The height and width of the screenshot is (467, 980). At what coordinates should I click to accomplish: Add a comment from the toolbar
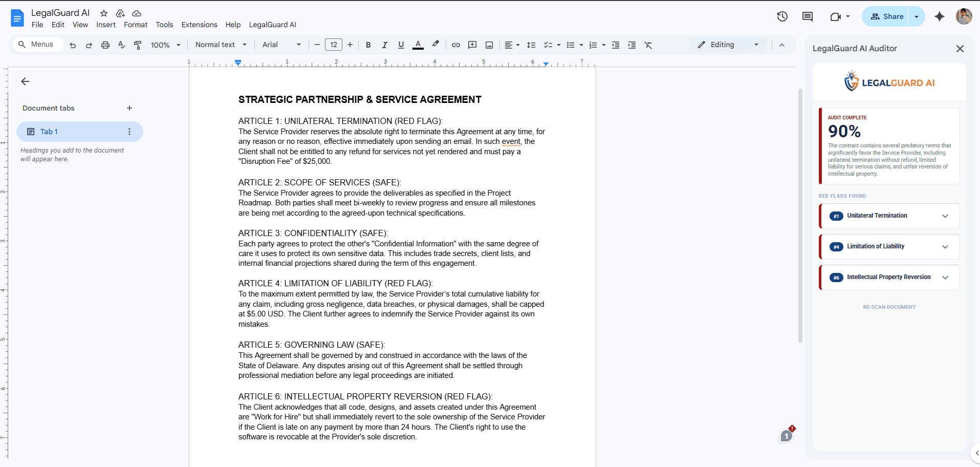coord(472,45)
